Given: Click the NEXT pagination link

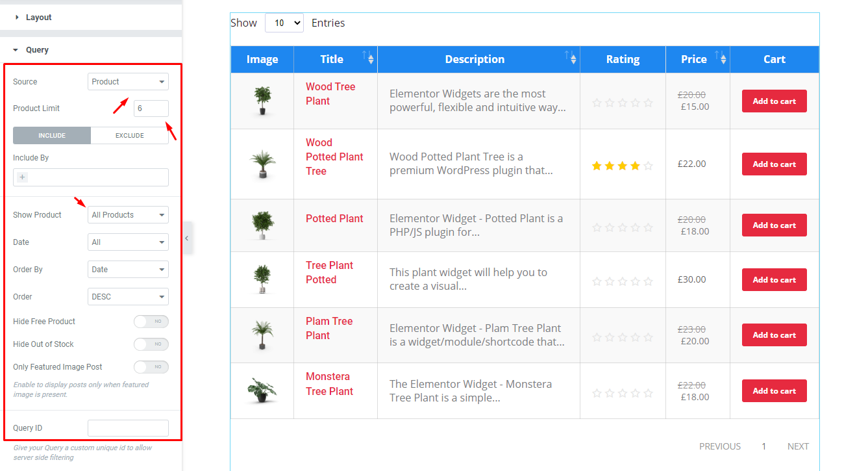Looking at the screenshot, I should (798, 446).
